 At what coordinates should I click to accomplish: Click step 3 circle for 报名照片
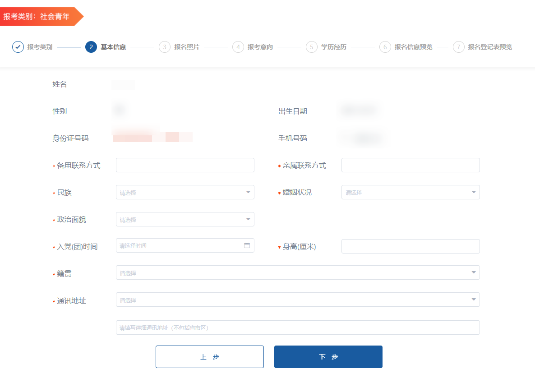tap(165, 47)
